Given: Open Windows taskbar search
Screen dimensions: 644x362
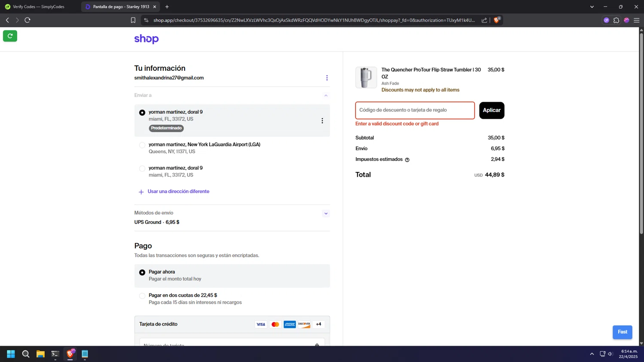Looking at the screenshot, I should [x=26, y=354].
